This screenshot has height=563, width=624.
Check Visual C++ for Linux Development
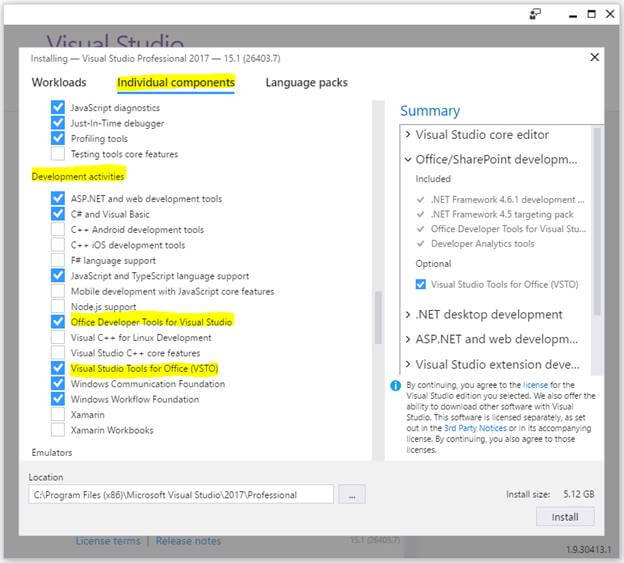tap(58, 337)
